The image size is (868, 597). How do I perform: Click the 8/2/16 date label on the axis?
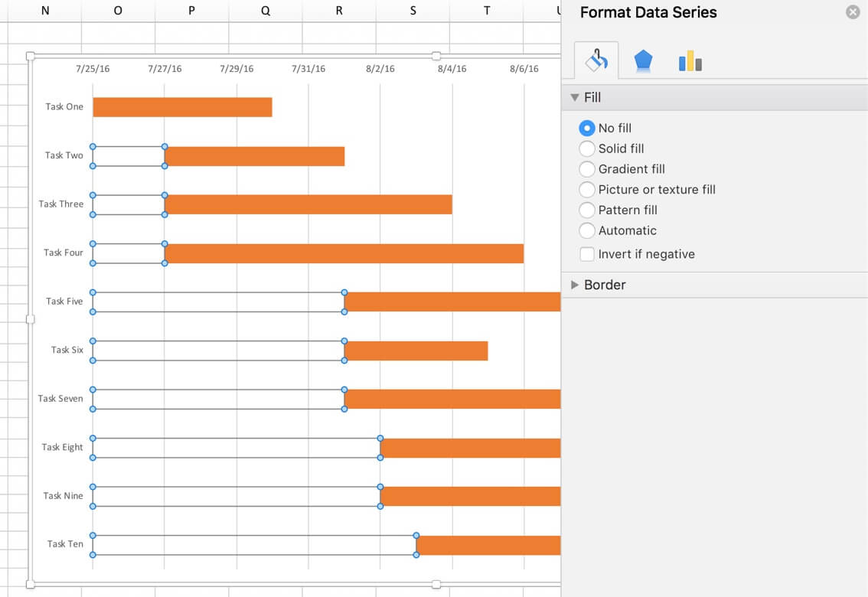[x=380, y=68]
